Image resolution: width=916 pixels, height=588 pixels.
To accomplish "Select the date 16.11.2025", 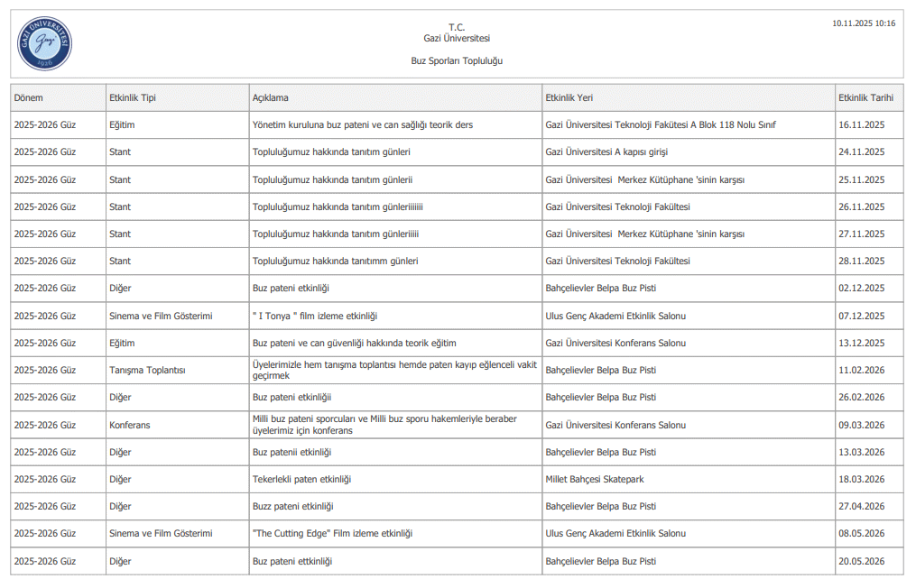I will tap(861, 125).
